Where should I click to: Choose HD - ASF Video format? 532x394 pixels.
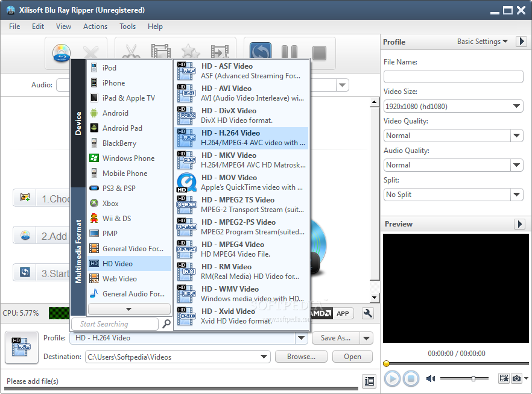pyautogui.click(x=241, y=71)
